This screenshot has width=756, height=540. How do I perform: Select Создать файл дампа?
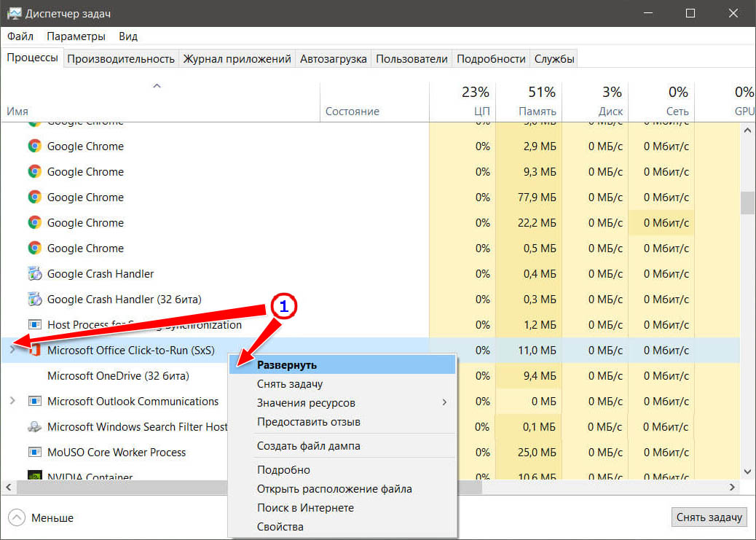tap(342, 446)
